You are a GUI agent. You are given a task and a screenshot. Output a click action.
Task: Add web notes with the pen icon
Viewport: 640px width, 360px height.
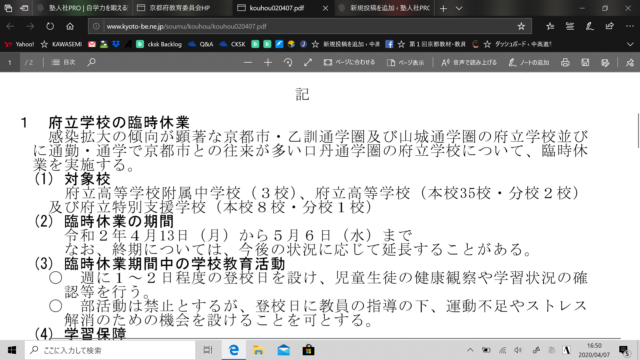click(590, 27)
